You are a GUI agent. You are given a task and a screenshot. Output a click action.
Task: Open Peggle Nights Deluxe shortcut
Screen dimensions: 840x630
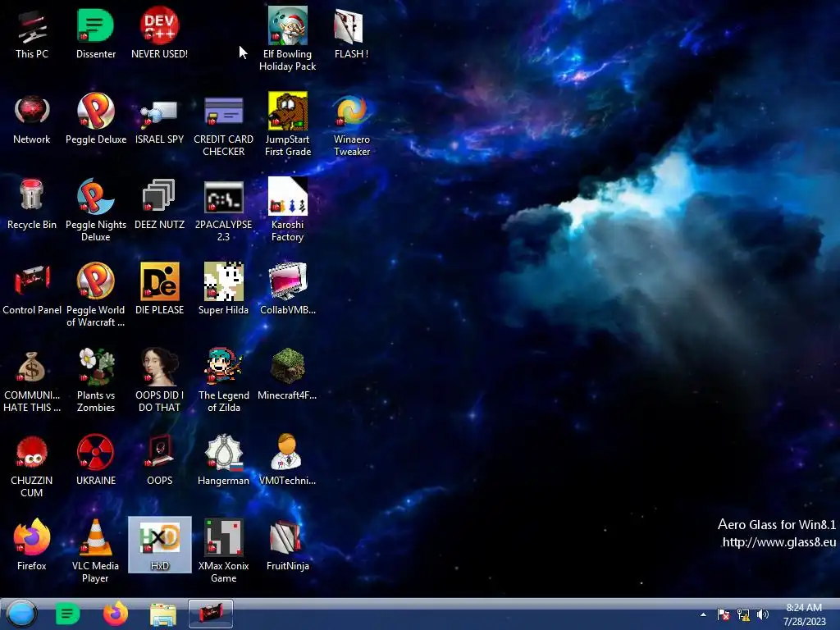tap(96, 210)
